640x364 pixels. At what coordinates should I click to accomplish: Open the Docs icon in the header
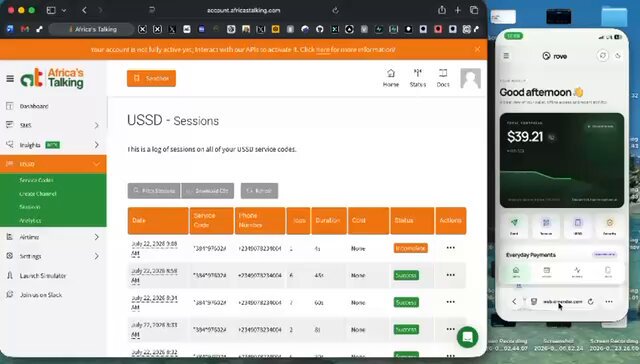(443, 78)
